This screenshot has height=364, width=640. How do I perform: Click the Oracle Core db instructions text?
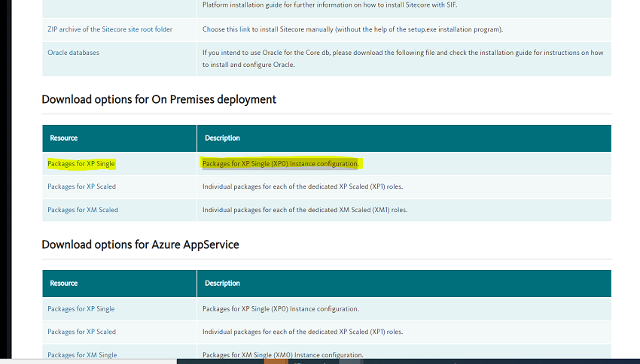pos(402,59)
